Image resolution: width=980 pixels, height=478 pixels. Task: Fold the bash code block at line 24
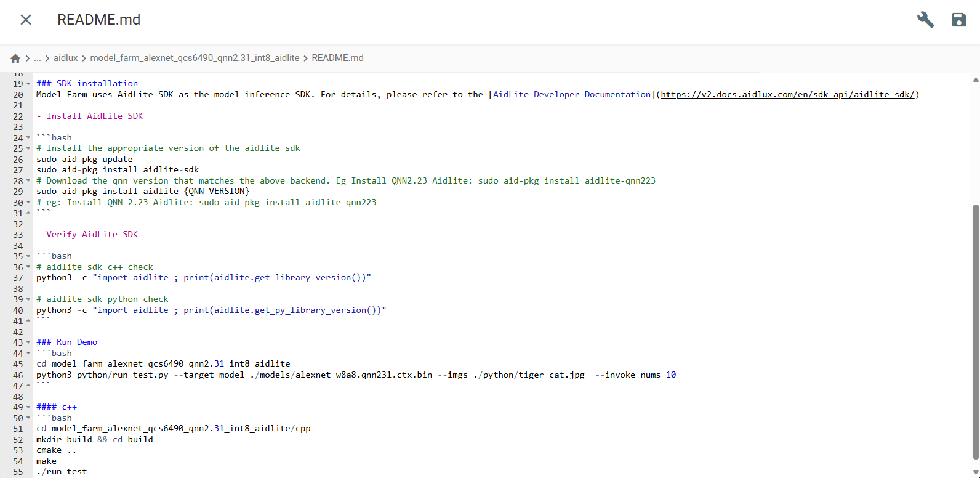coord(28,138)
